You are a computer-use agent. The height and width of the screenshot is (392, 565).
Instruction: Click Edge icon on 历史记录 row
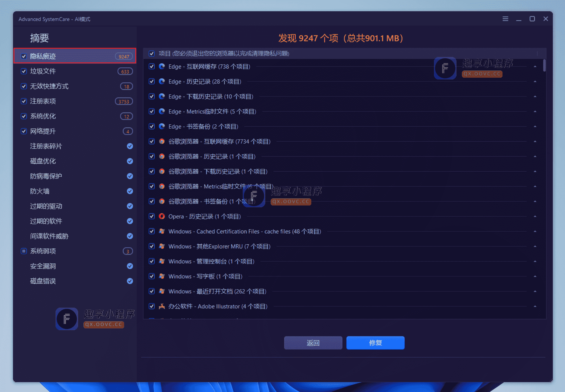[162, 81]
